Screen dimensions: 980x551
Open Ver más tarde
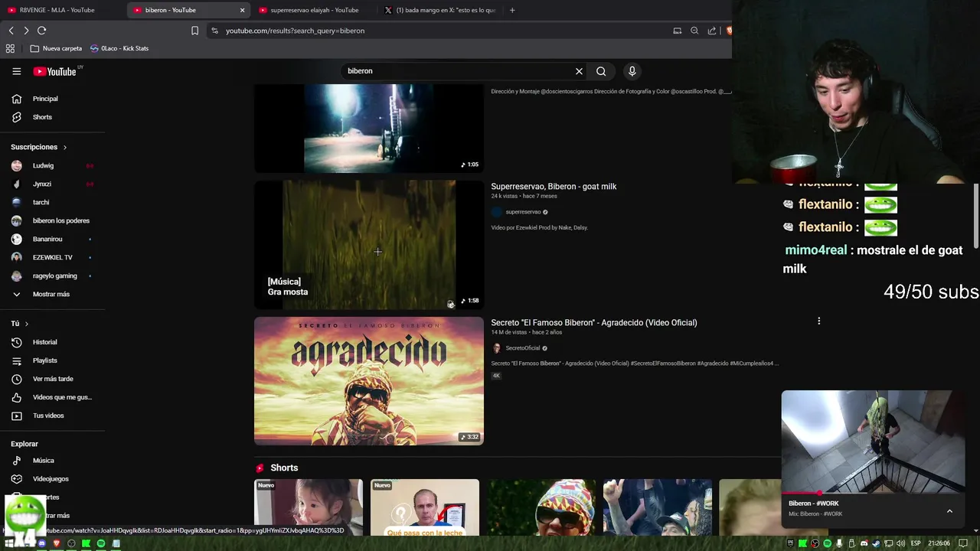52,379
